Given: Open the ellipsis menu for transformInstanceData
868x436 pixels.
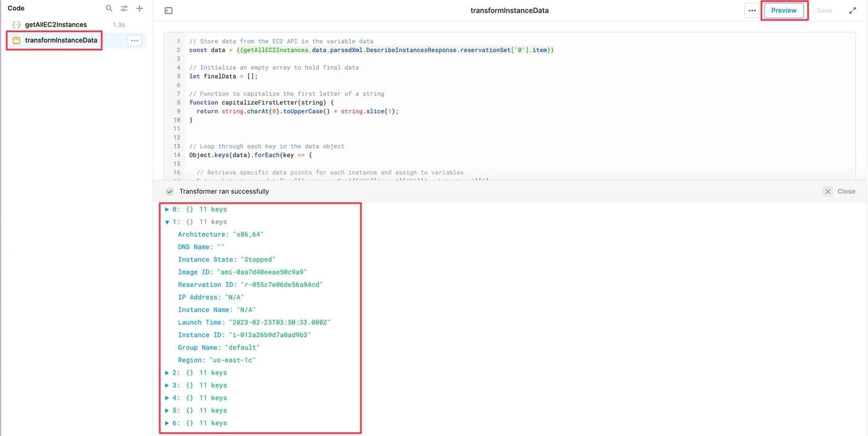Looking at the screenshot, I should point(133,38).
